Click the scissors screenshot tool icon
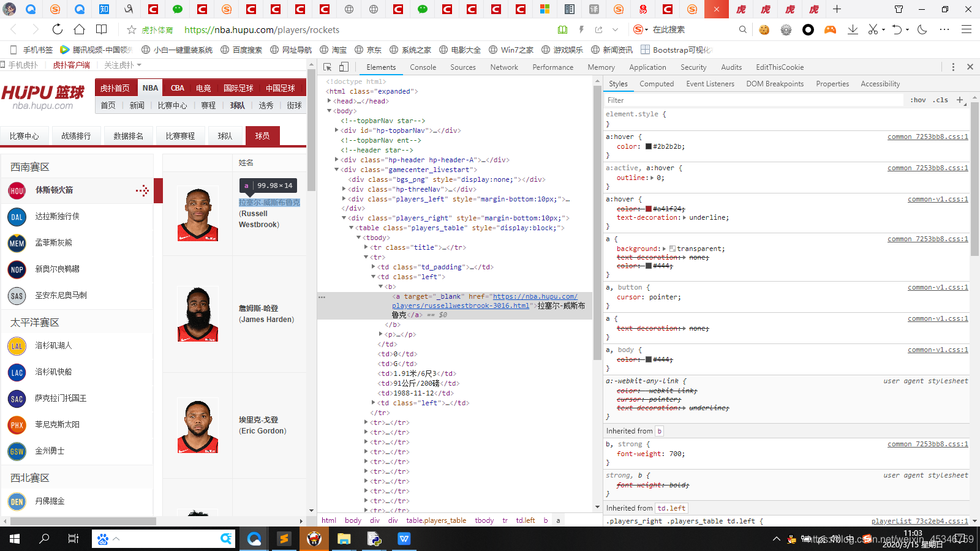This screenshot has width=980, height=551. point(873,29)
